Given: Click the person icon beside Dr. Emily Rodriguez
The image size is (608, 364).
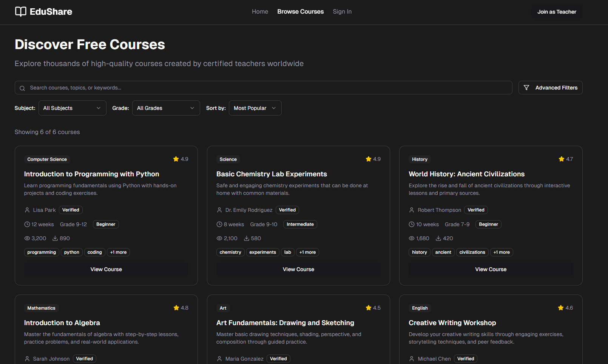Looking at the screenshot, I should (x=219, y=210).
